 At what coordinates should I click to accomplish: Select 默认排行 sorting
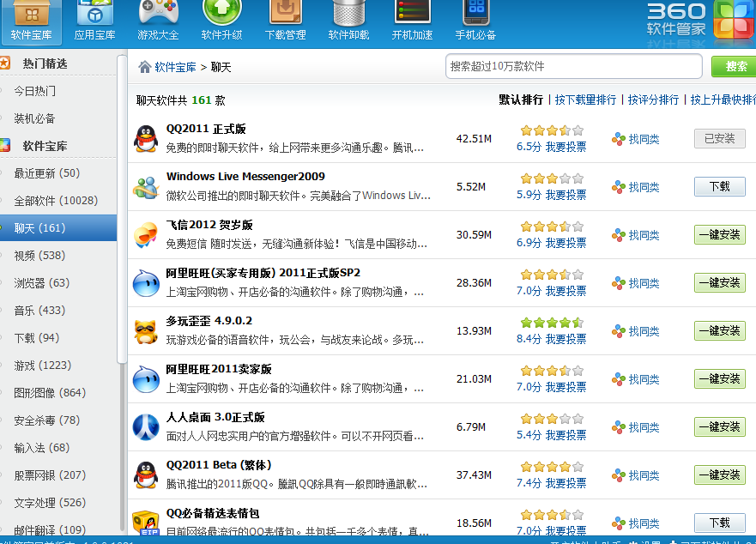pos(521,100)
